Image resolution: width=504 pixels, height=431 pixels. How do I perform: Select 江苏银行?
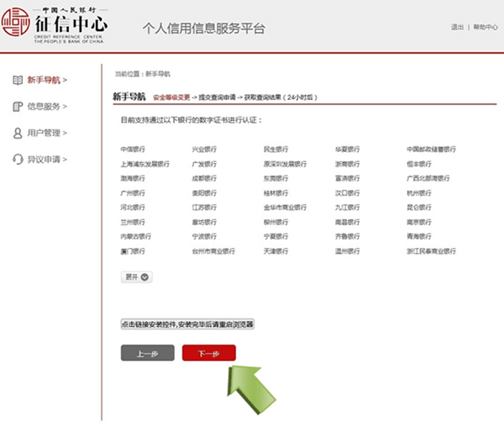(x=204, y=208)
